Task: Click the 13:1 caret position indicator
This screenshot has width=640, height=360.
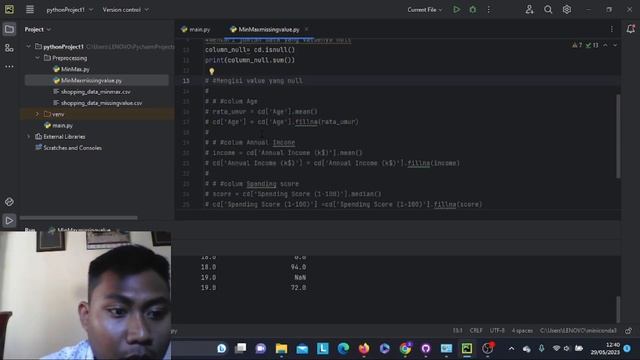Action: click(x=458, y=331)
